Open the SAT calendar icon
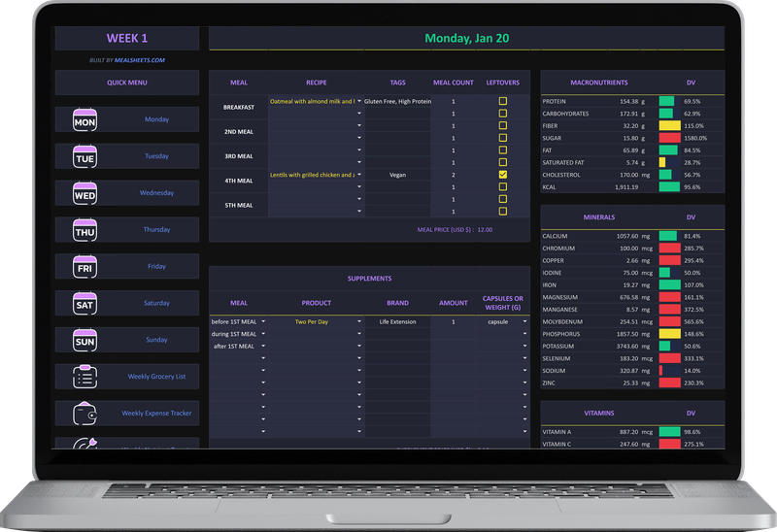This screenshot has height=532, width=777. click(x=84, y=303)
